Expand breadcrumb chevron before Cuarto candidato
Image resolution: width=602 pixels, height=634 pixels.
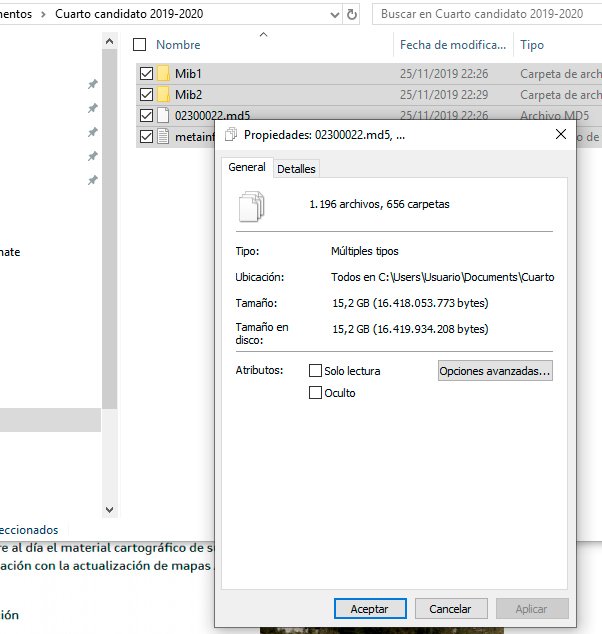45,15
